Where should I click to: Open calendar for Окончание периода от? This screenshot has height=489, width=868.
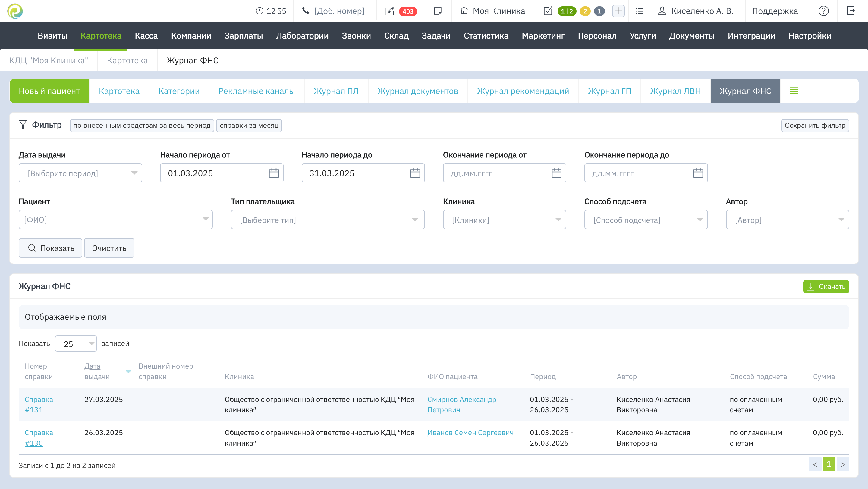[x=556, y=173]
